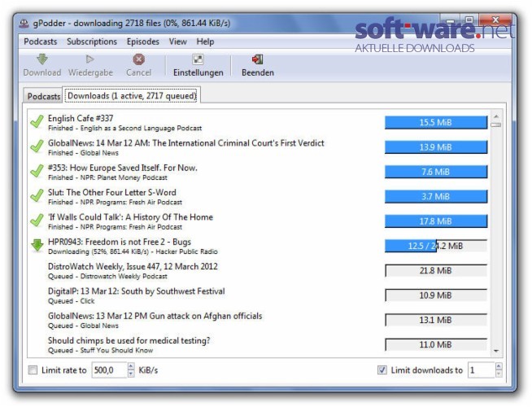Image resolution: width=532 pixels, height=407 pixels.
Task: Click the 13.9 MiB progress bar
Action: coord(436,147)
